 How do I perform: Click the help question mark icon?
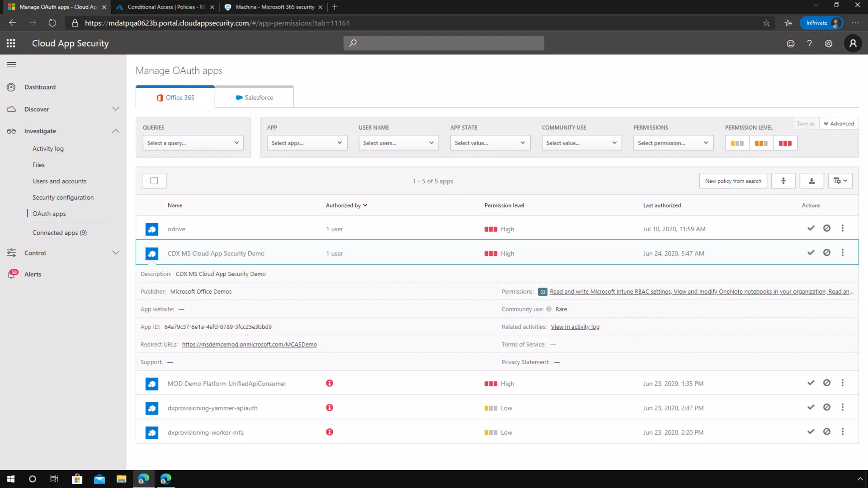click(809, 44)
